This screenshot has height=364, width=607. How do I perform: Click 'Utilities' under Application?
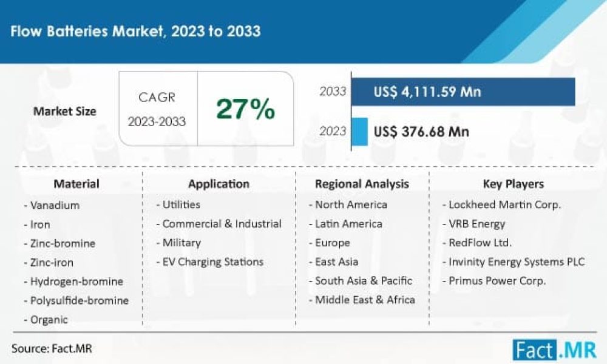click(x=181, y=204)
